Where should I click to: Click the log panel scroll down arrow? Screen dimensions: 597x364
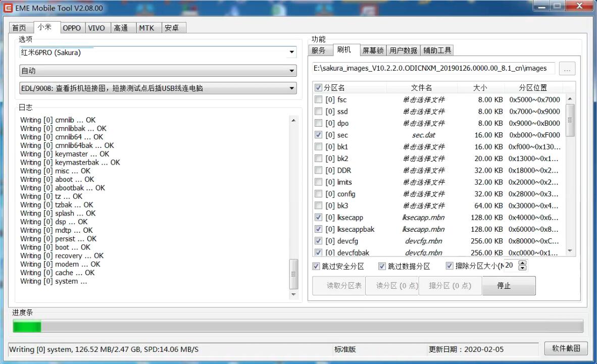(x=293, y=294)
